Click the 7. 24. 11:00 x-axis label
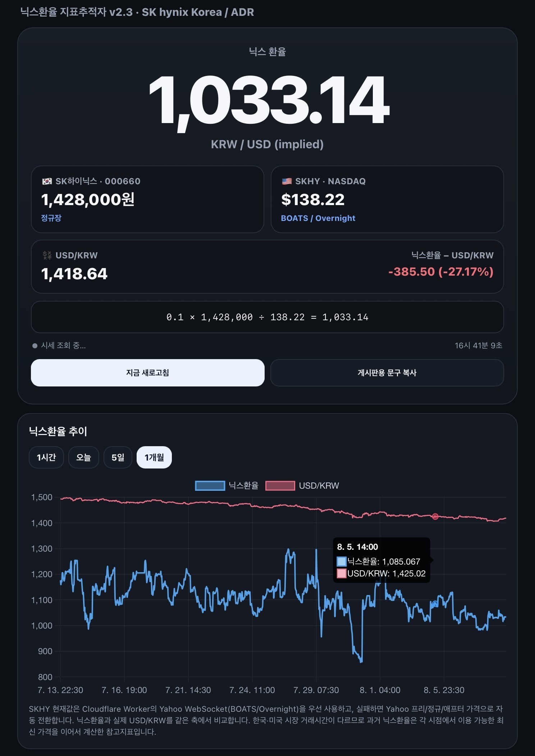The image size is (535, 756). (x=252, y=690)
